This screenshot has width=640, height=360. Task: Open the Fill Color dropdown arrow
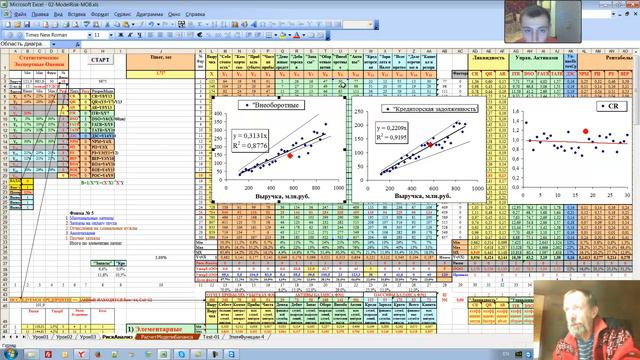tap(290, 35)
